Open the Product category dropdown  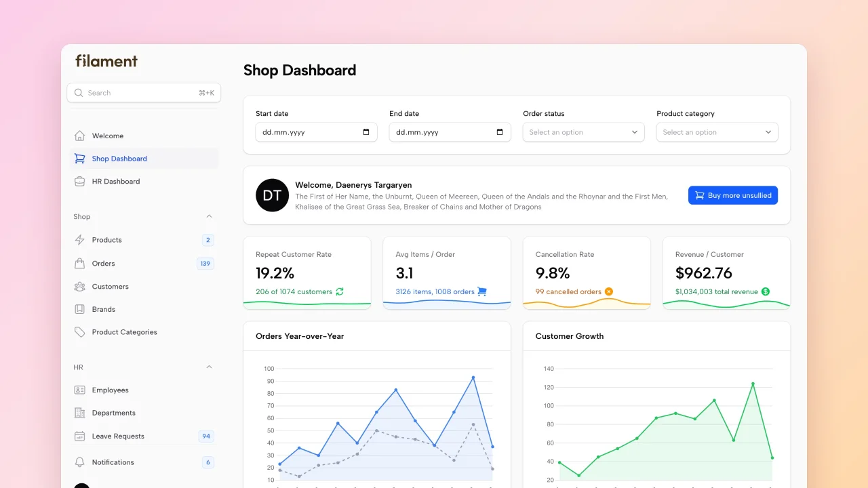pos(717,132)
